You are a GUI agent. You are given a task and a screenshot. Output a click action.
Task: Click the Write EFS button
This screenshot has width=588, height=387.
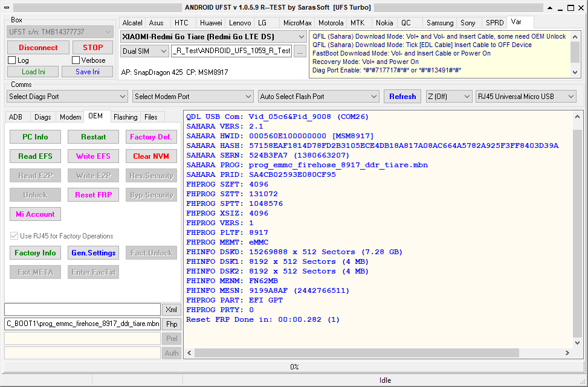coord(94,156)
